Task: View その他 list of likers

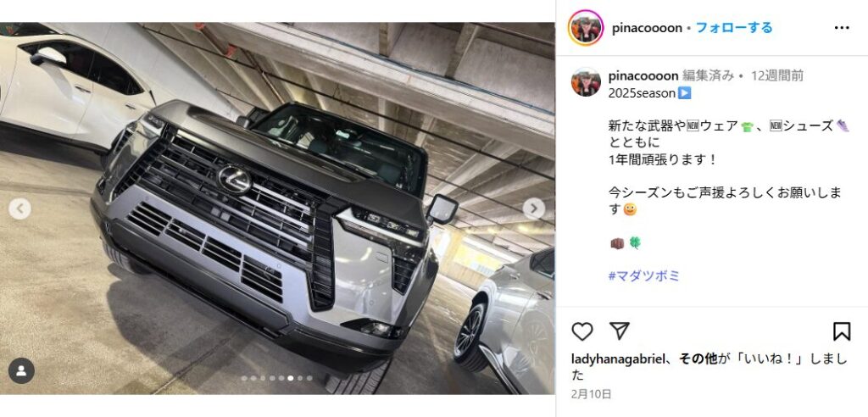Action: click(x=698, y=359)
